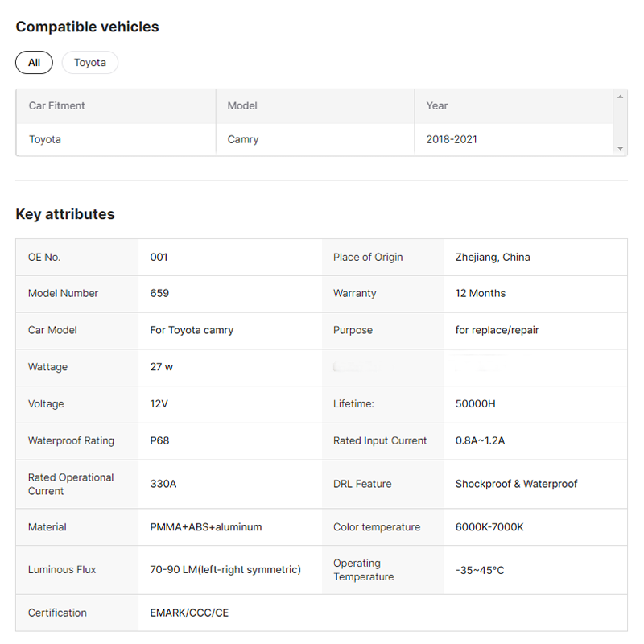Screen dimensions: 644x644
Task: Click the scroll down arrow in vehicles table
Action: click(620, 149)
